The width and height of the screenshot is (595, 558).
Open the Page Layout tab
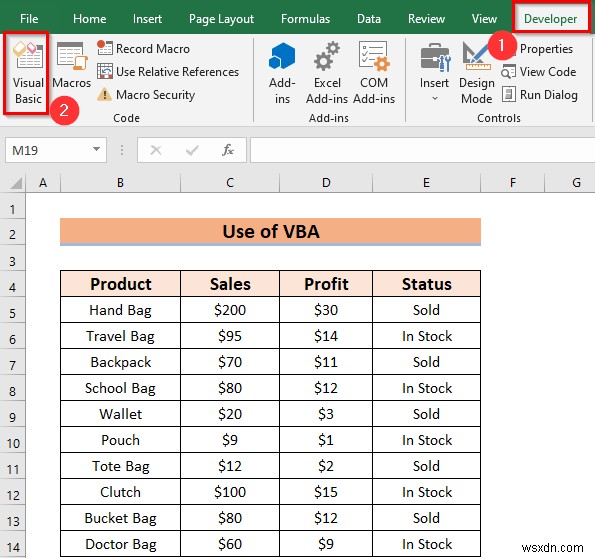pos(221,19)
